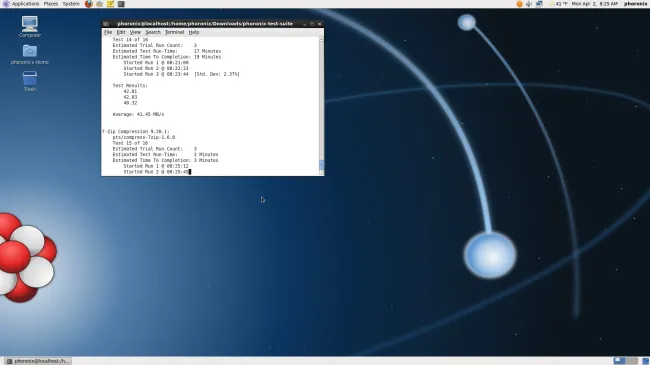The image size is (650, 365).
Task: Open the terminal Search menu
Action: point(153,32)
